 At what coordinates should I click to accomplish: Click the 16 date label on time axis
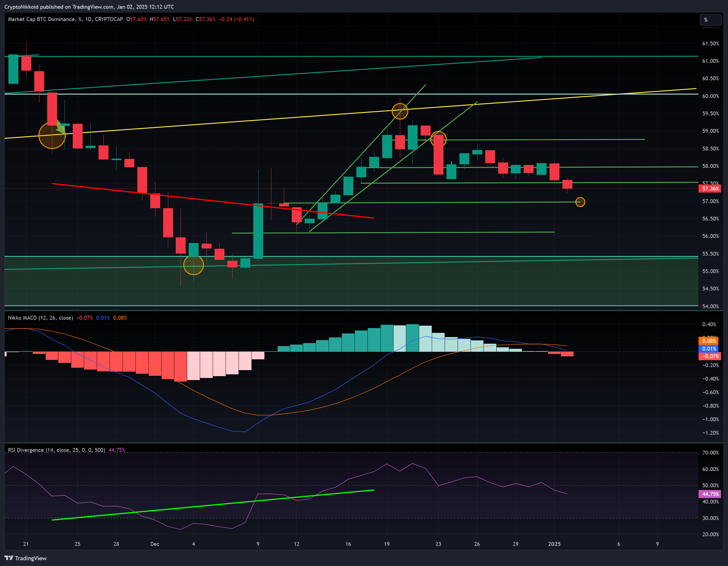pyautogui.click(x=348, y=544)
